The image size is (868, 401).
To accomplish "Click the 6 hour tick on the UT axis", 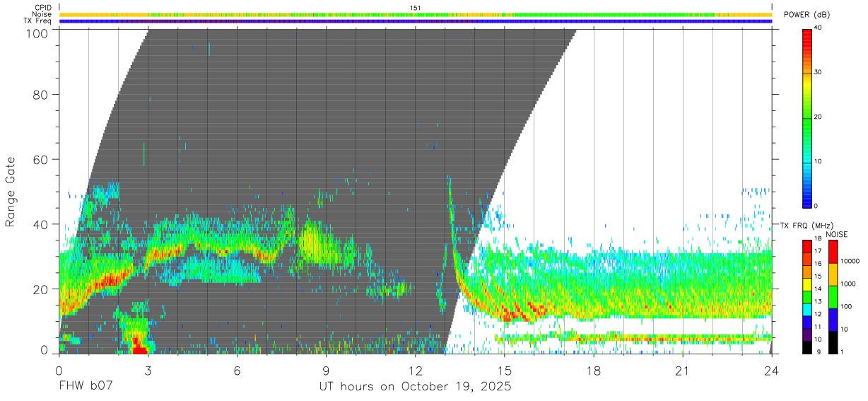I will (237, 371).
